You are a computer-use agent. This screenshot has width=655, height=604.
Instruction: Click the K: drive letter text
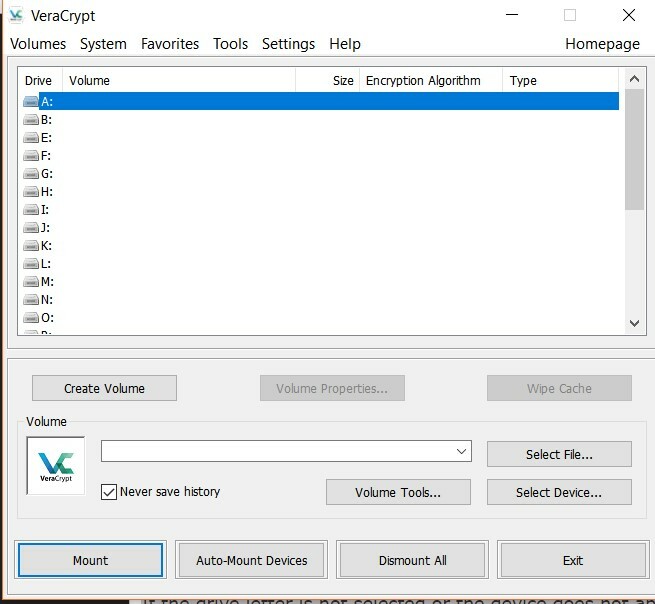46,246
